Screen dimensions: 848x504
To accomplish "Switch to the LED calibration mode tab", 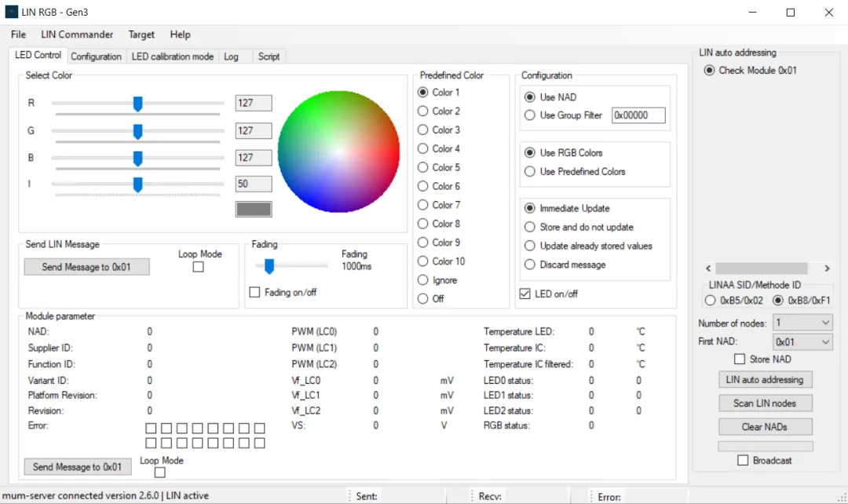I will (173, 57).
